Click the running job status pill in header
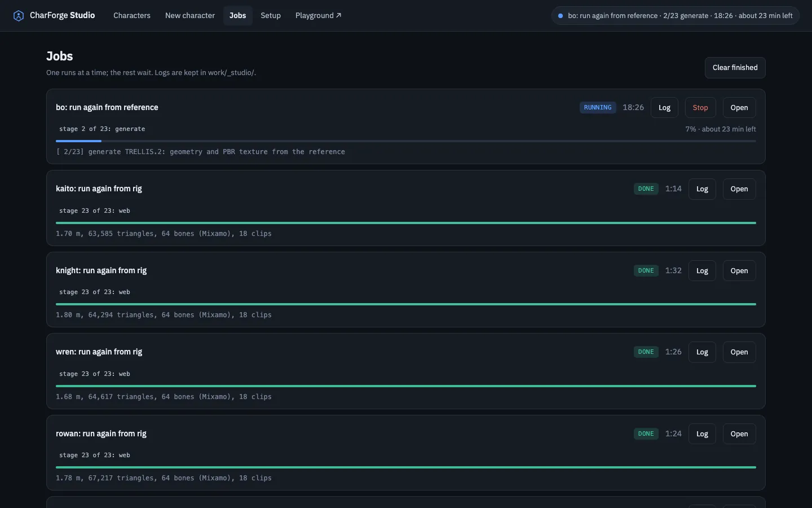 click(x=676, y=16)
